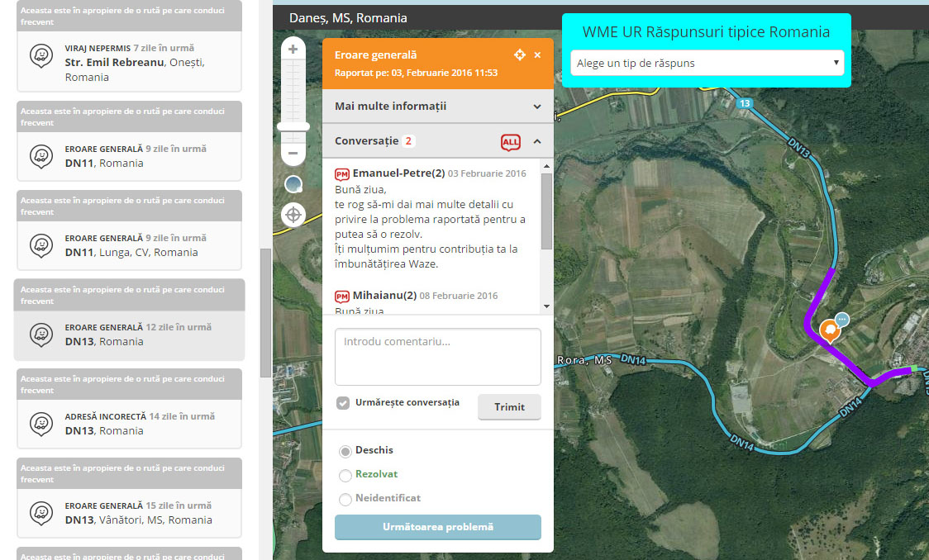Image resolution: width=929 pixels, height=560 pixels.
Task: Close the Eroare generală panel
Action: 537,55
